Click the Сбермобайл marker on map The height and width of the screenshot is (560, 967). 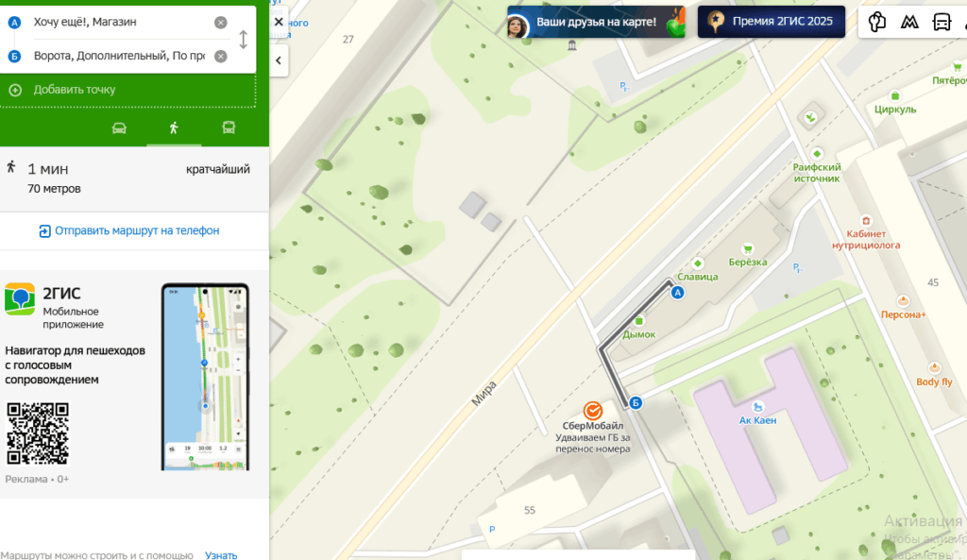pyautogui.click(x=593, y=410)
